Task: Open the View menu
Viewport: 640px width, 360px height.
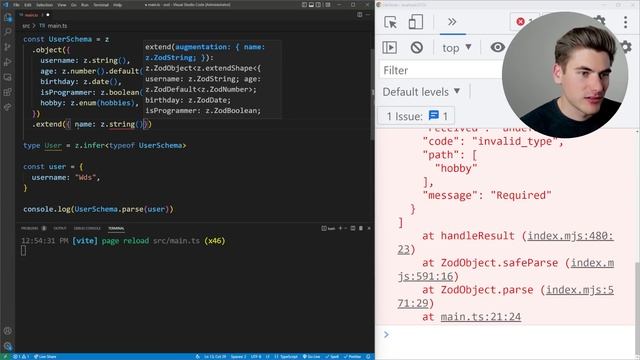Action: [62, 5]
